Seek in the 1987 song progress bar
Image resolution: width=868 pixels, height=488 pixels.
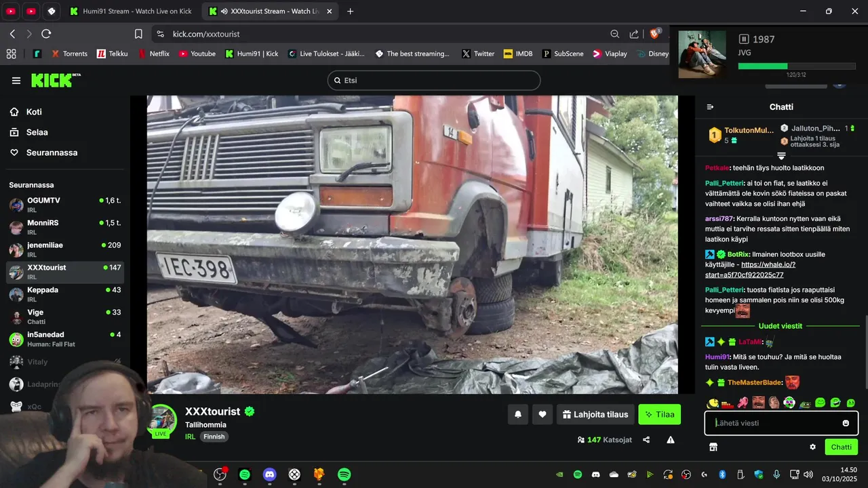coord(796,66)
